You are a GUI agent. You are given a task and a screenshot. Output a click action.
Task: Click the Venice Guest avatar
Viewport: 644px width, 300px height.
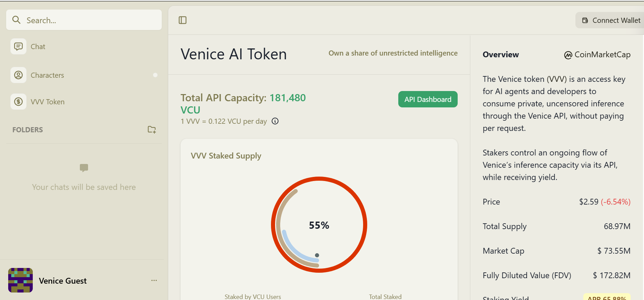tap(20, 280)
